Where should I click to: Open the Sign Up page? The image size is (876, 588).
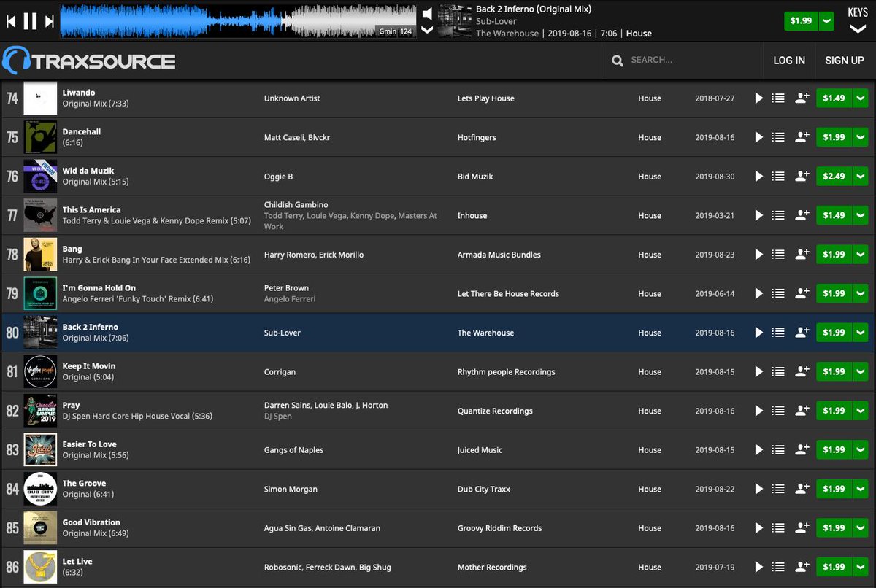(x=845, y=60)
